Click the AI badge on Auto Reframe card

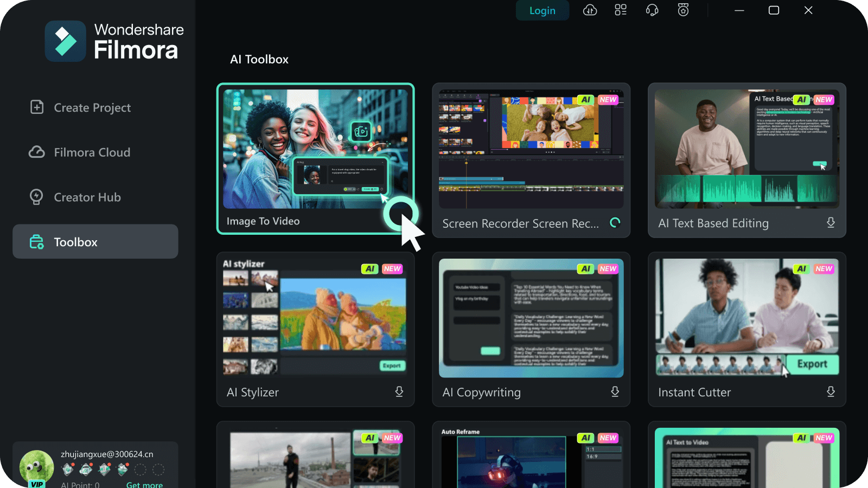(586, 438)
